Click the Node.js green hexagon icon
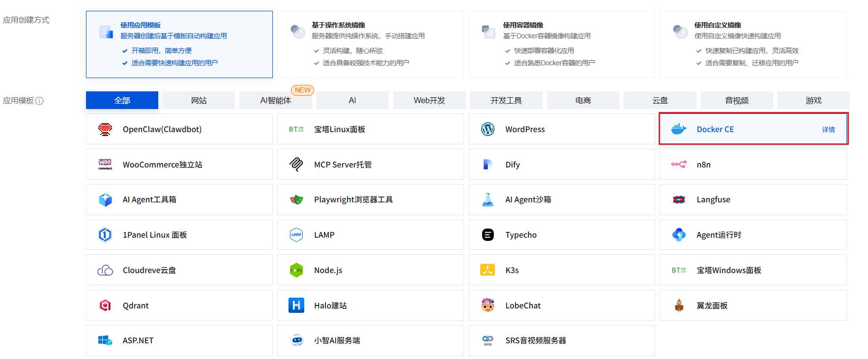The image size is (868, 359). click(x=296, y=270)
